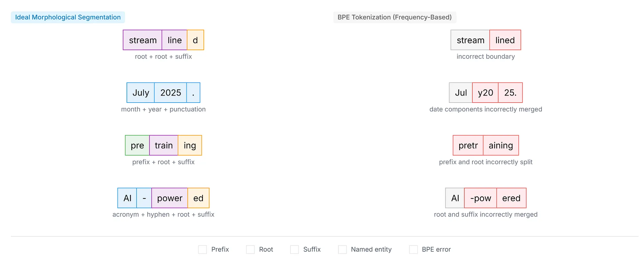Click the "July" month token
The width and height of the screenshot is (644, 265).
(141, 93)
